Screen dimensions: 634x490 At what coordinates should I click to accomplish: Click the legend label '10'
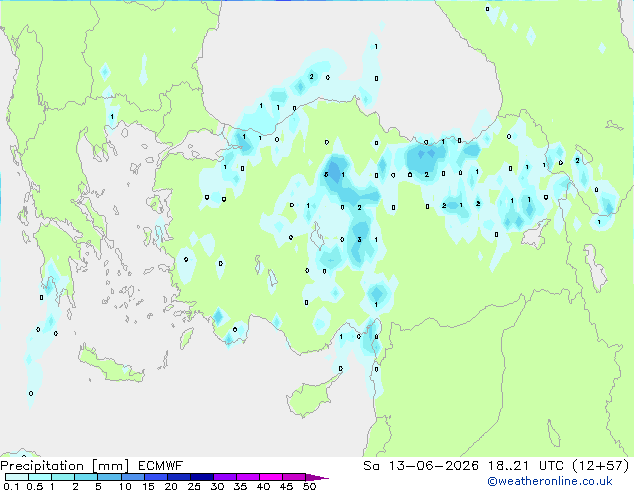pos(125,486)
